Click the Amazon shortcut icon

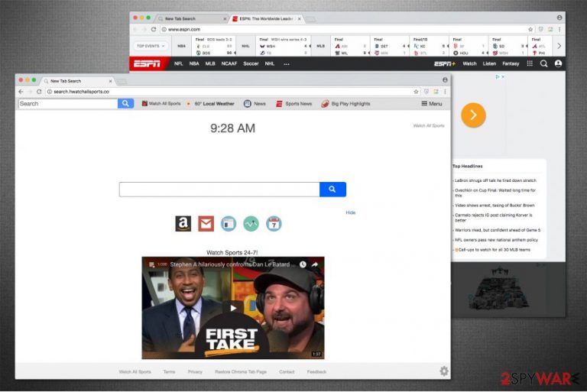[183, 224]
